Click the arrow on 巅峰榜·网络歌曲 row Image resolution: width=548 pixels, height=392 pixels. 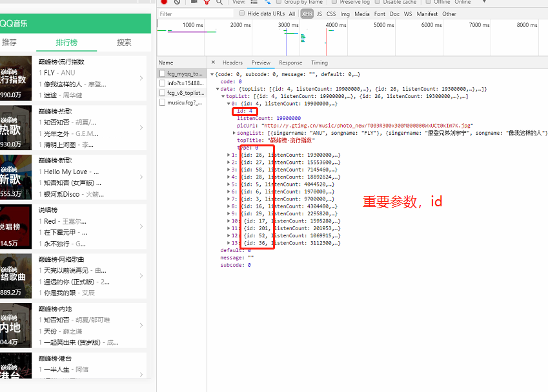(x=141, y=276)
